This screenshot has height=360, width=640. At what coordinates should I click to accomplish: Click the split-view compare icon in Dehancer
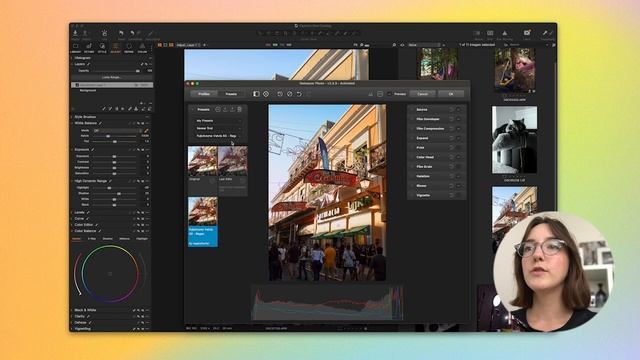[256, 94]
